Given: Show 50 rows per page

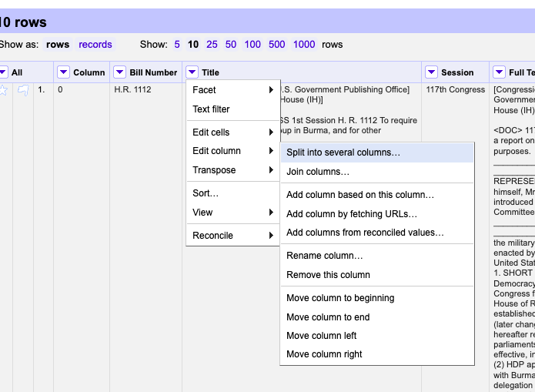Looking at the screenshot, I should pyautogui.click(x=231, y=45).
